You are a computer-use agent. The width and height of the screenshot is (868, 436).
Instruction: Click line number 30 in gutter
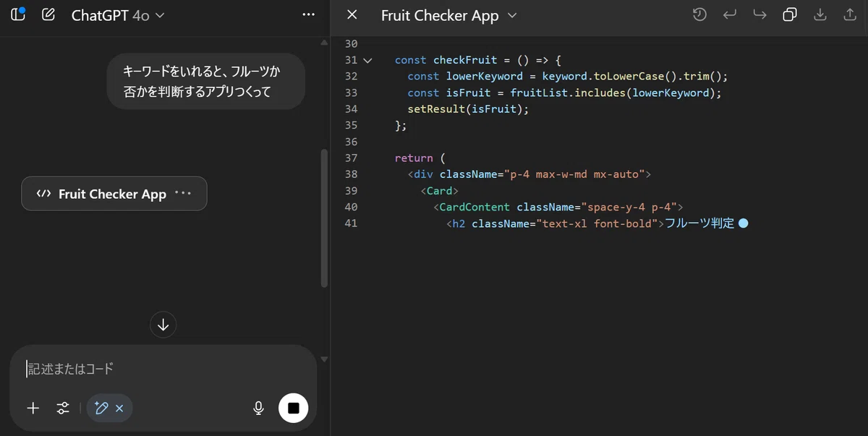tap(352, 43)
